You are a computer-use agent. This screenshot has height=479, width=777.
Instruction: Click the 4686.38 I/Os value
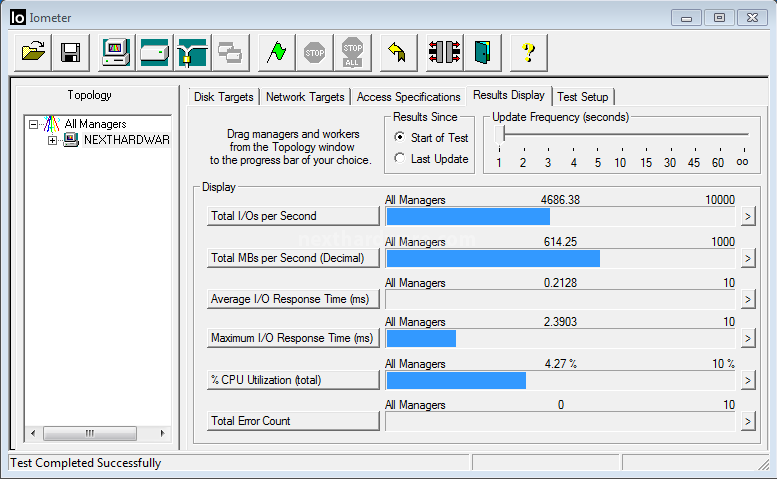[560, 200]
